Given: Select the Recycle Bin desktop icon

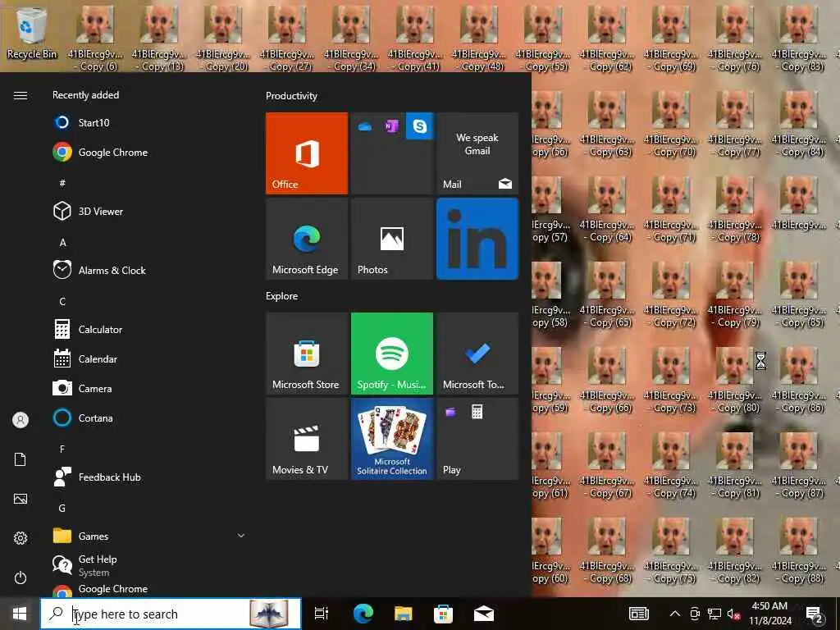Looking at the screenshot, I should tap(31, 33).
